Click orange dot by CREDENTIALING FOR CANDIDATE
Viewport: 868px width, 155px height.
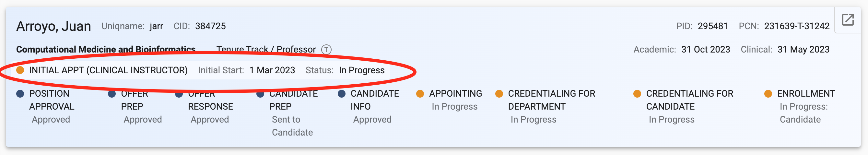coord(637,94)
